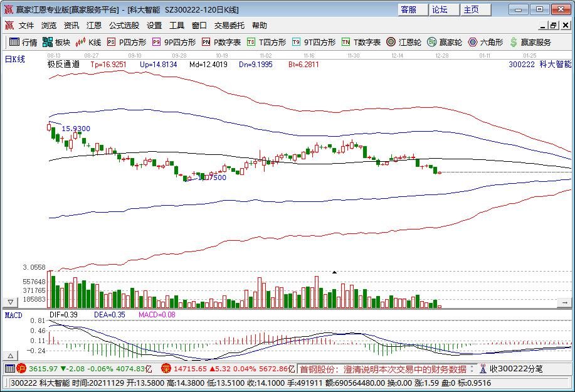Open the 赢家轮 wheel tool
Screen dimensions: 575x392
coord(445,43)
